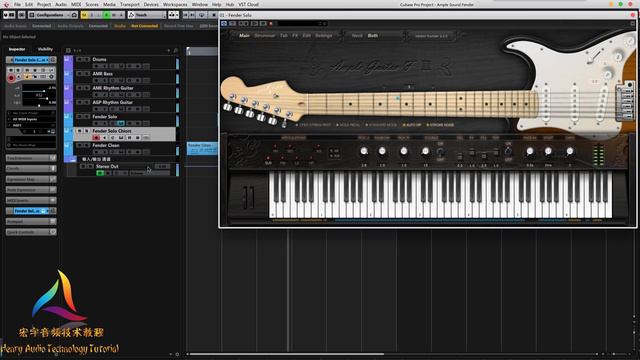Click the Inspector pan slider
The height and width of the screenshot is (360, 640).
click(x=39, y=97)
